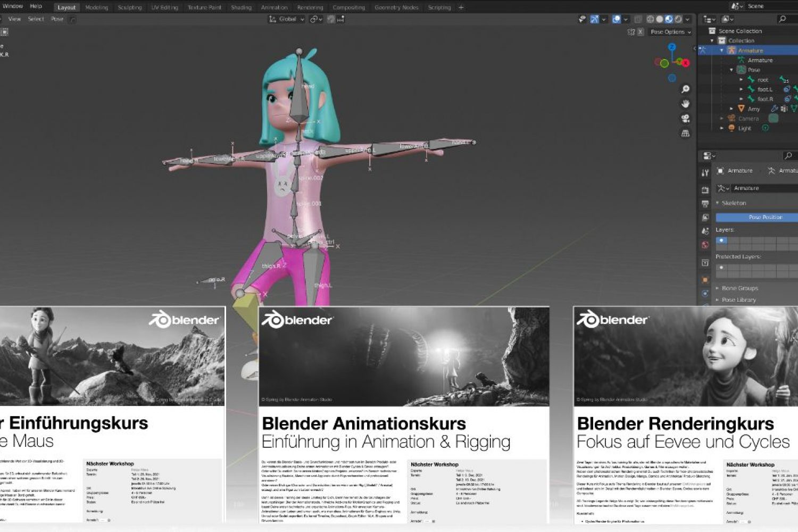Select the first Protected Layers cell

pos(721,268)
